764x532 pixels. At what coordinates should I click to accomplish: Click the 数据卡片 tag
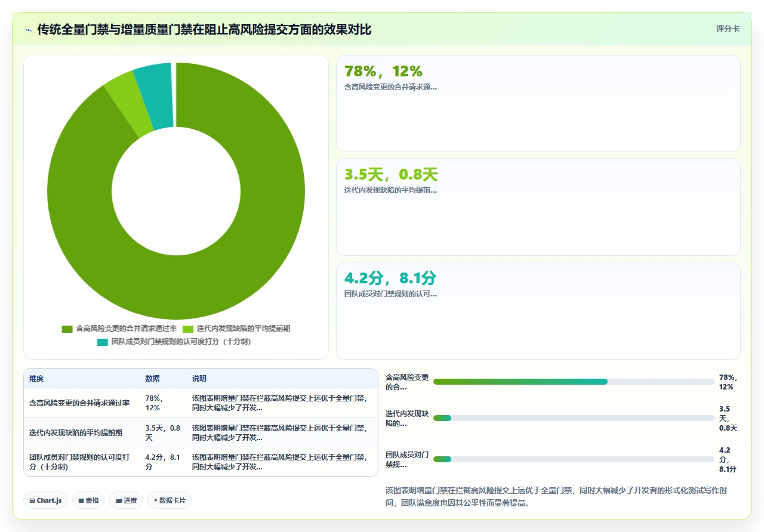pyautogui.click(x=170, y=500)
